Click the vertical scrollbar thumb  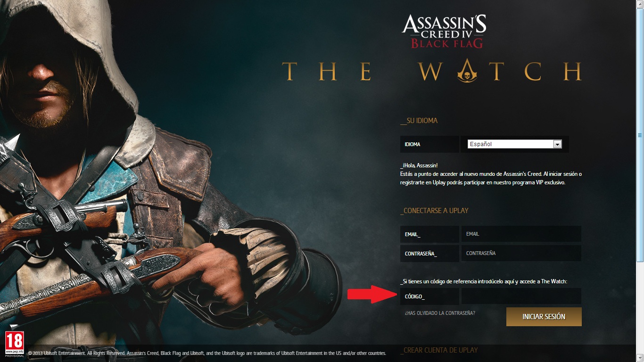tap(640, 134)
